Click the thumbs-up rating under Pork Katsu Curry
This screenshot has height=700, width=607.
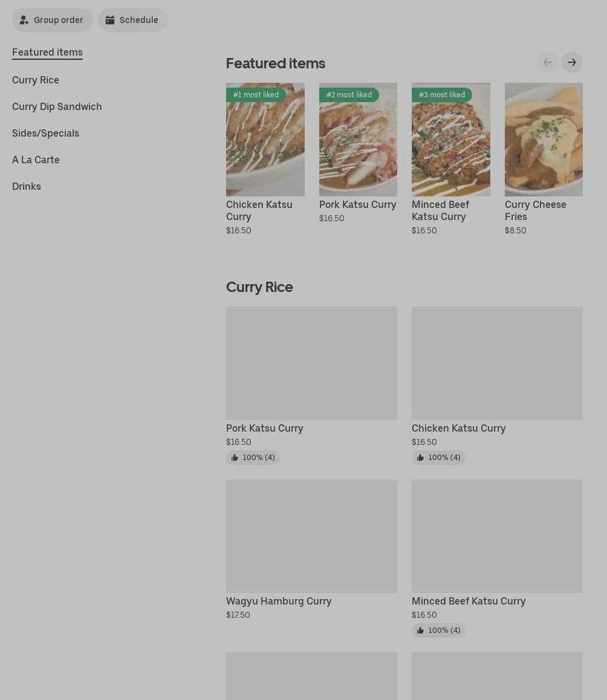pos(253,458)
